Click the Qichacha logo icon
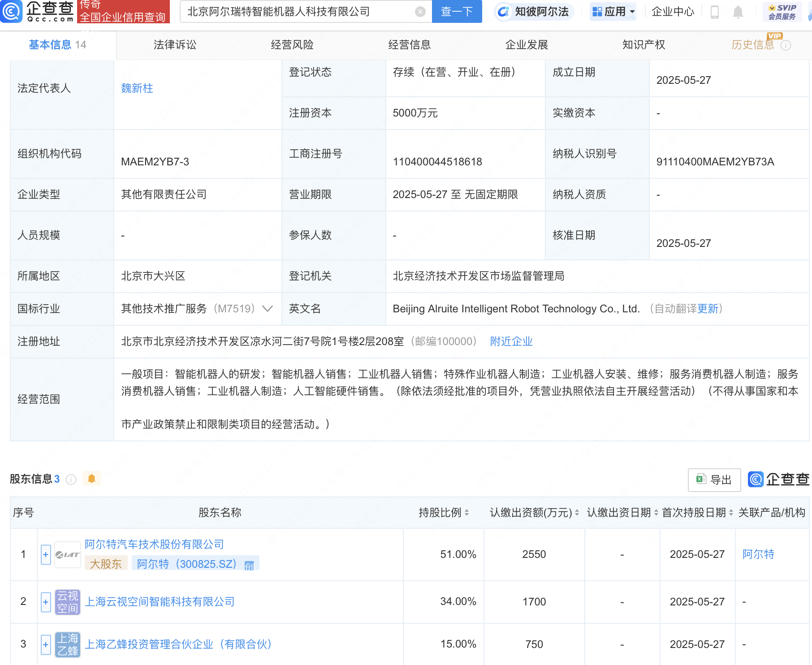This screenshot has width=812, height=665. click(x=11, y=12)
